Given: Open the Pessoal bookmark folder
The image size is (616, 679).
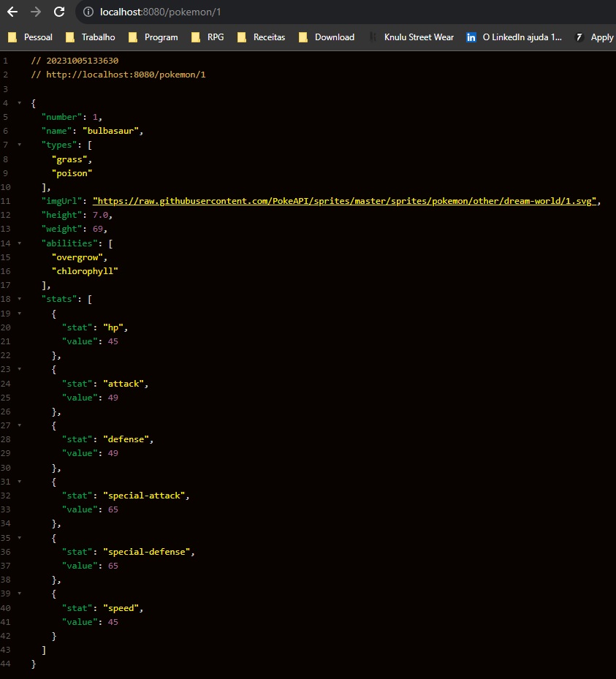Looking at the screenshot, I should pos(30,37).
